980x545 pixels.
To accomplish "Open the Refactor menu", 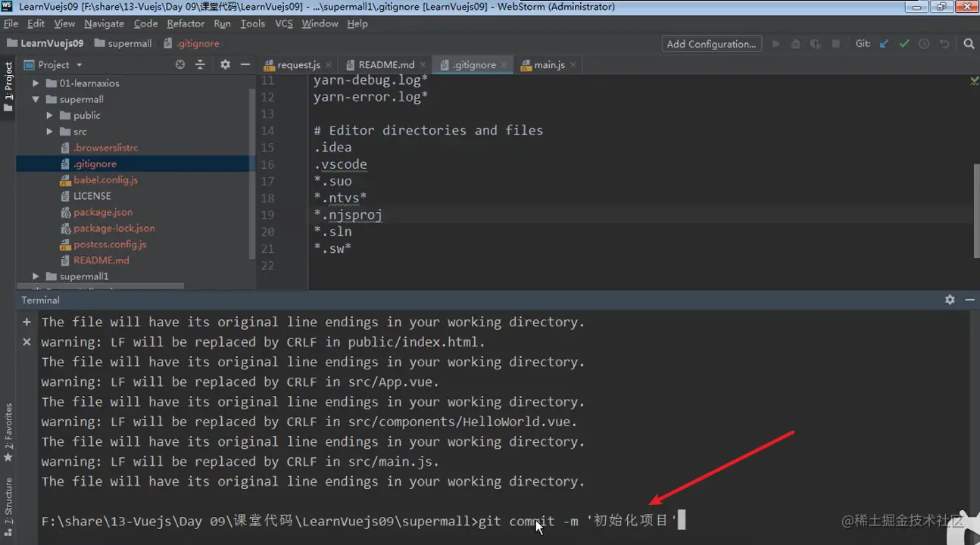I will coord(186,23).
